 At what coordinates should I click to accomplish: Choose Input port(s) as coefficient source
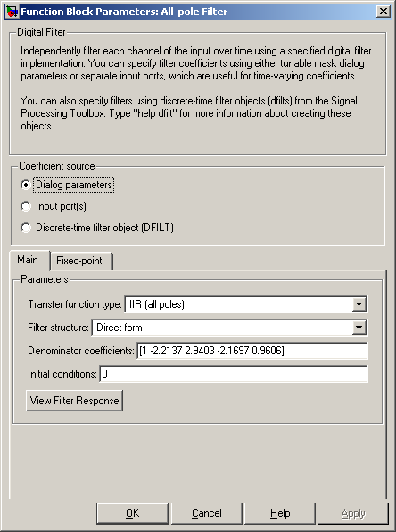(26, 206)
